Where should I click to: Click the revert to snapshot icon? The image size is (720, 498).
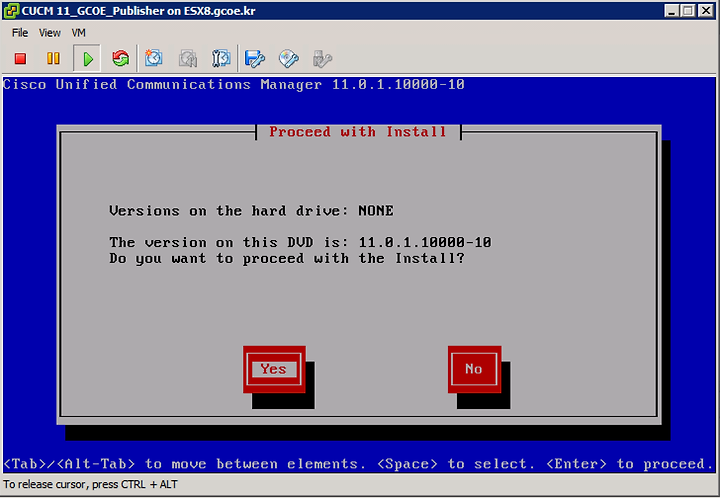(188, 58)
